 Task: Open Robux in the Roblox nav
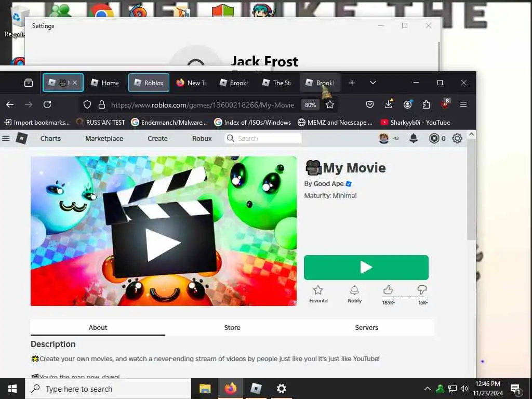coord(202,138)
